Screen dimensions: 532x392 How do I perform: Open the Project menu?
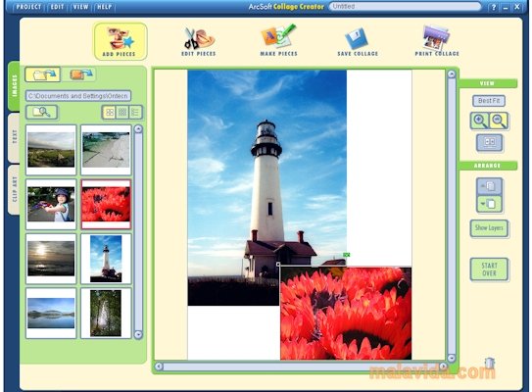click(x=28, y=7)
